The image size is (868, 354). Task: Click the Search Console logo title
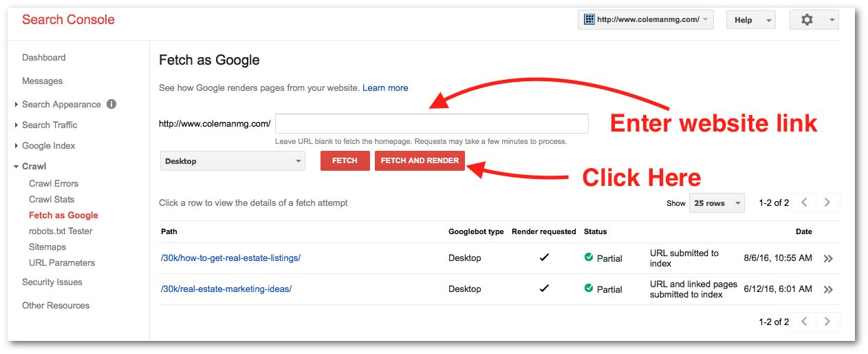(x=68, y=19)
